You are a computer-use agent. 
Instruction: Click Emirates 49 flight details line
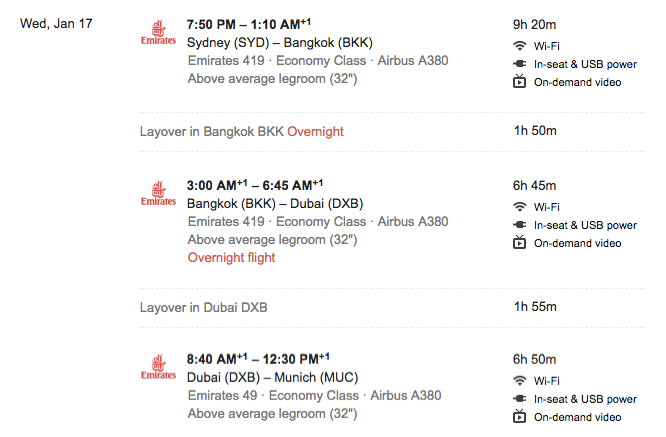coord(314,395)
